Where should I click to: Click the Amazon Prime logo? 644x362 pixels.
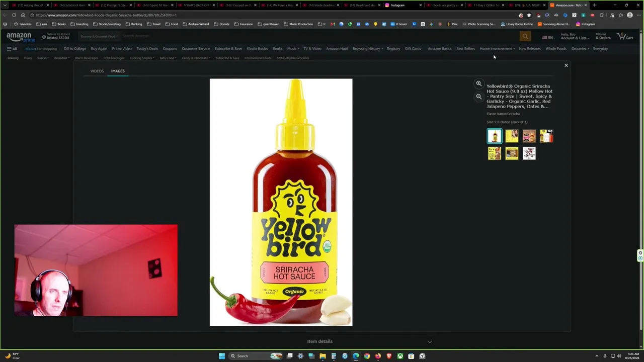click(21, 37)
